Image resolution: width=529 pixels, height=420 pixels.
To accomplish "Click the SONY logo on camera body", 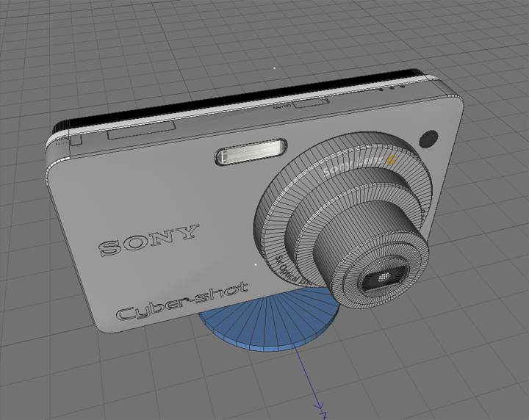I will 148,239.
